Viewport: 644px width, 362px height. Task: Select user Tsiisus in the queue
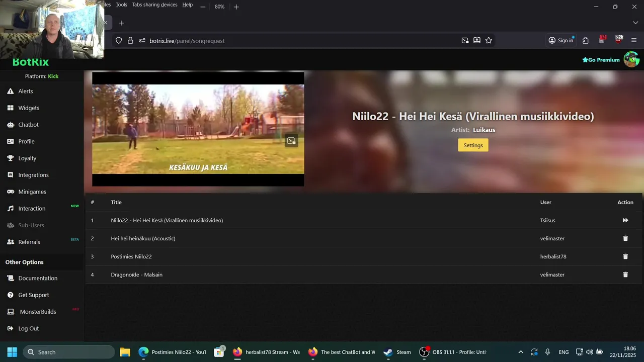pos(547,220)
